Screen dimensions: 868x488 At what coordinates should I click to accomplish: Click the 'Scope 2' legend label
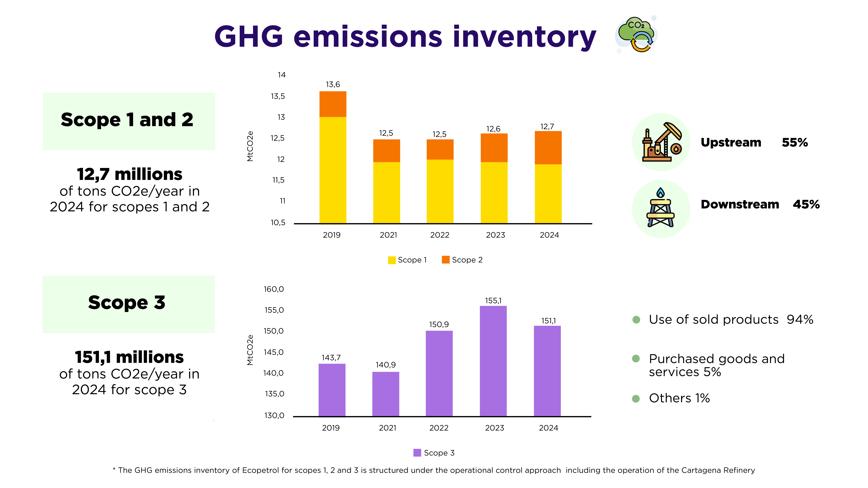pyautogui.click(x=467, y=260)
